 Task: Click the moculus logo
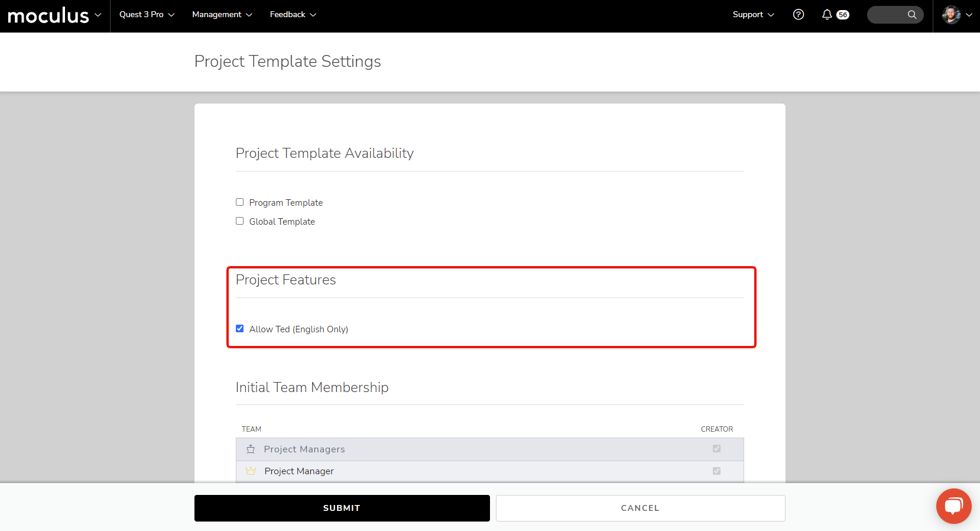point(48,15)
